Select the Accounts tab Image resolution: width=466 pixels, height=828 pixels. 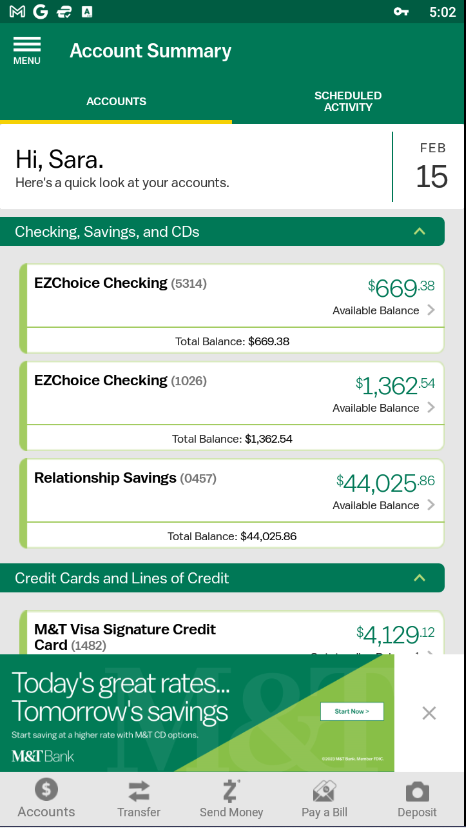(x=116, y=101)
